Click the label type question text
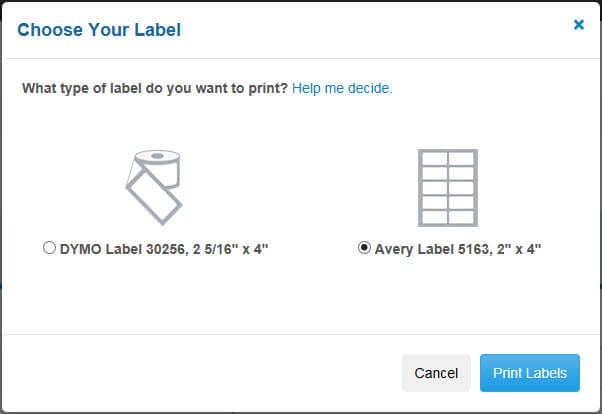 tap(155, 88)
